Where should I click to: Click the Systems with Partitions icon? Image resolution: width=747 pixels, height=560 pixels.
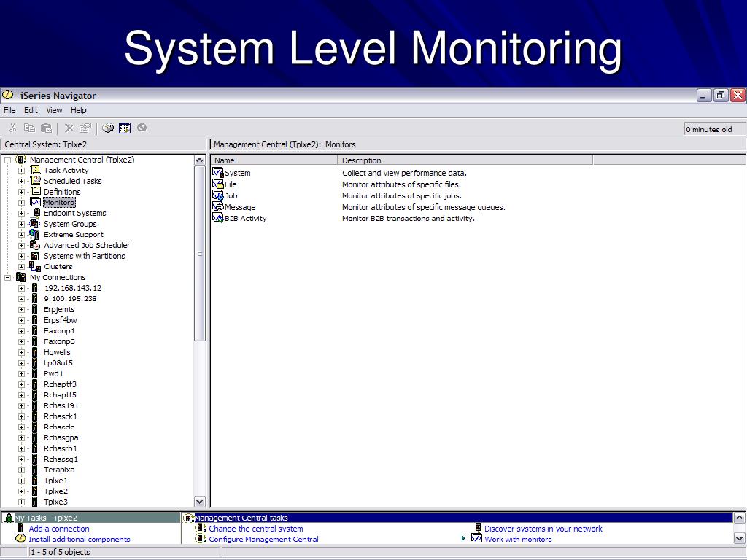coord(35,256)
